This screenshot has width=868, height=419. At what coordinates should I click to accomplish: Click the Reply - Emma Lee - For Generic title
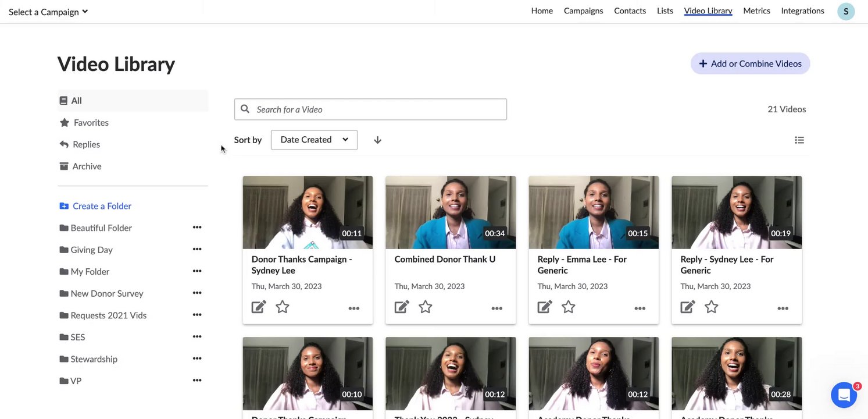pyautogui.click(x=582, y=265)
